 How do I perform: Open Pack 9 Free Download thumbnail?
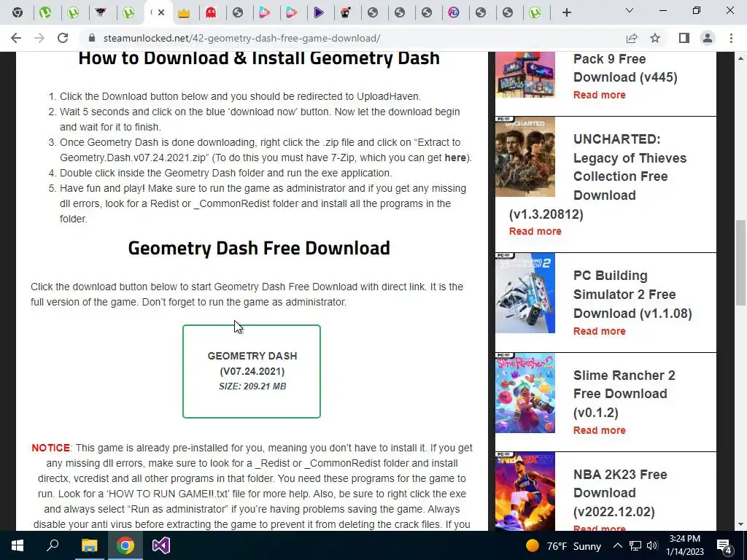(525, 75)
